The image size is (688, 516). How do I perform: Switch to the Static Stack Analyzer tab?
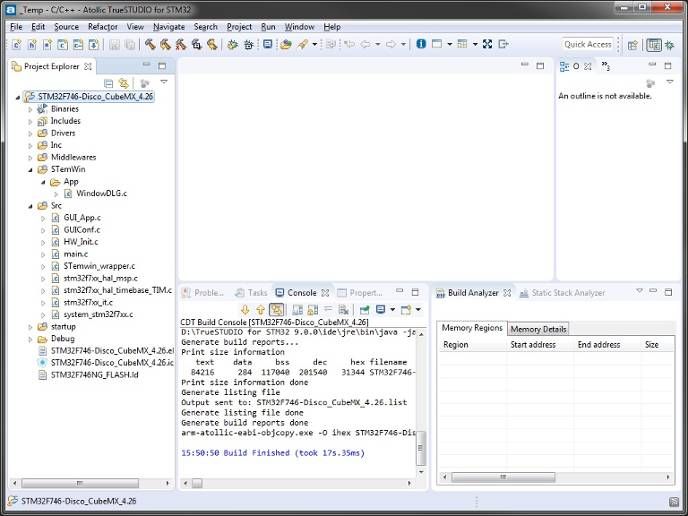tap(563, 293)
